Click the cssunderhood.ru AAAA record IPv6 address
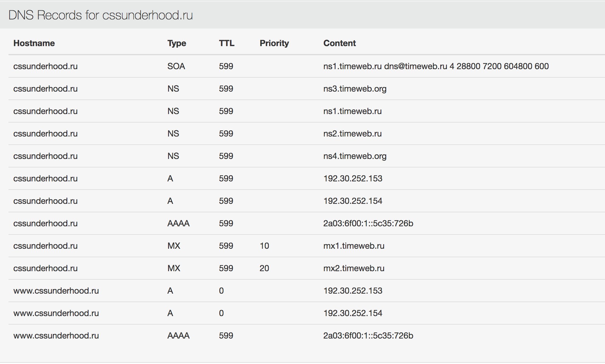This screenshot has width=605, height=364. tap(368, 223)
